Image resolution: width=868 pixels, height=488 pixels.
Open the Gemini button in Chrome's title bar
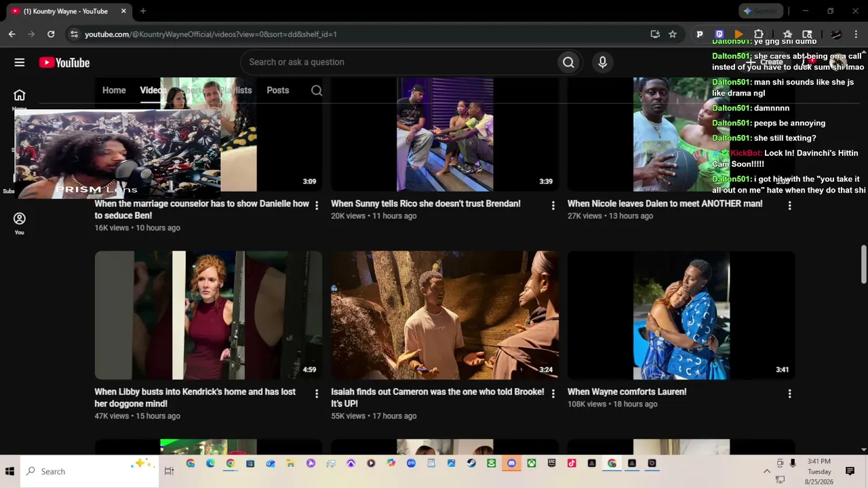(761, 11)
